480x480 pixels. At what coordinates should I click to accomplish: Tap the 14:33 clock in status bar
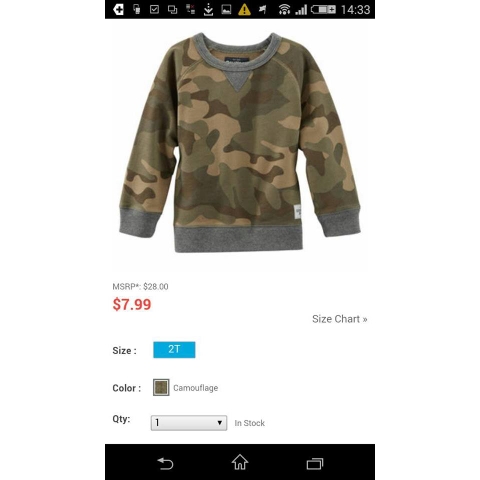355,10
